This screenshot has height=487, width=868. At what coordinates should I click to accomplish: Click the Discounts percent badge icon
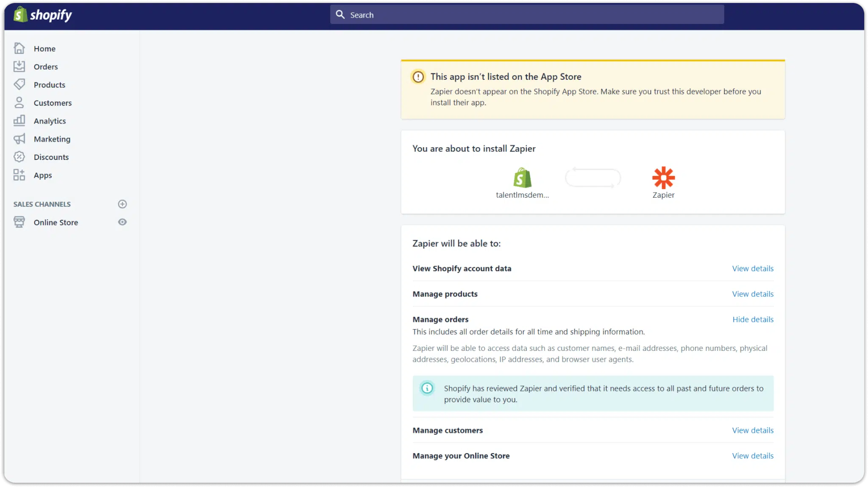coord(19,157)
